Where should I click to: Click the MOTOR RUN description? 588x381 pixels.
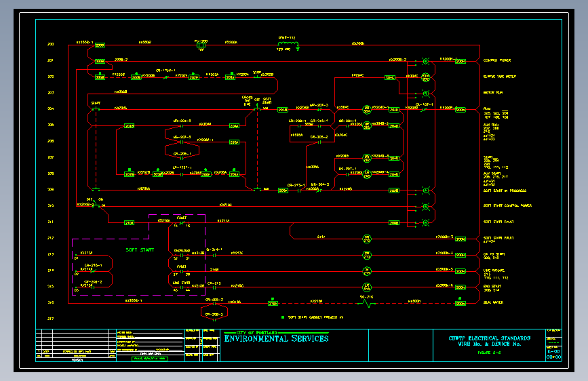[x=493, y=93]
